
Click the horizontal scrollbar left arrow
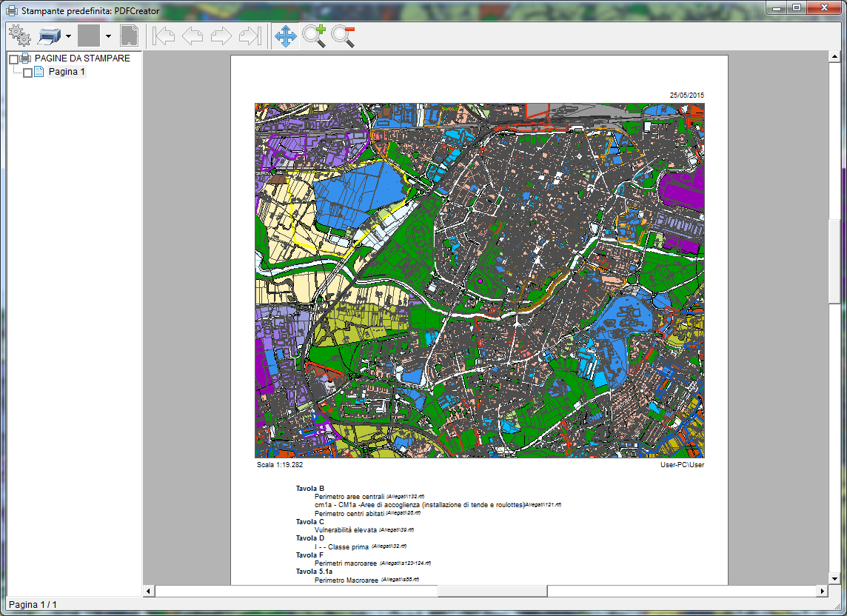pyautogui.click(x=149, y=591)
